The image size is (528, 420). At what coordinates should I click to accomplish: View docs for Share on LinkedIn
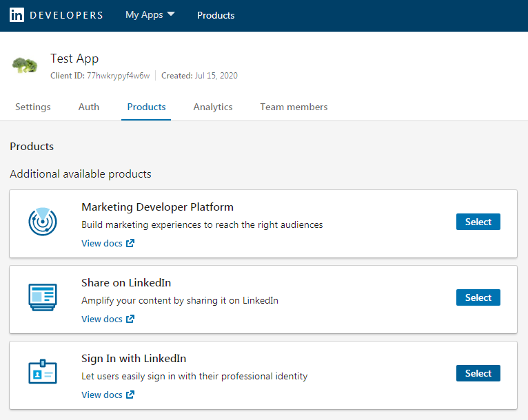tap(108, 319)
